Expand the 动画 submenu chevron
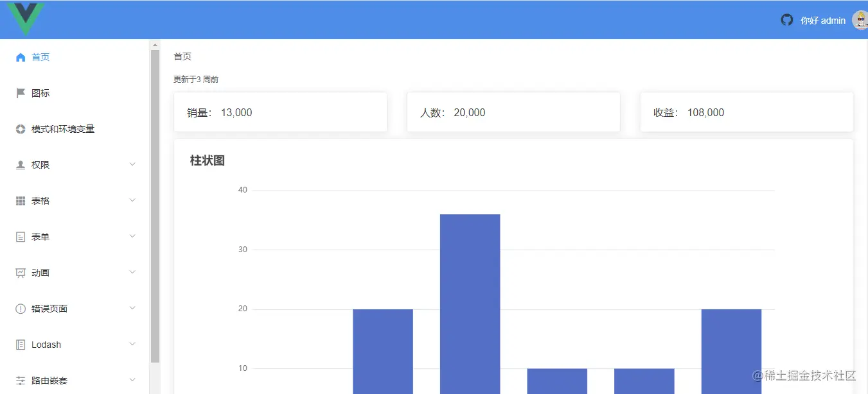Screen dimensions: 868x394 [x=132, y=273]
